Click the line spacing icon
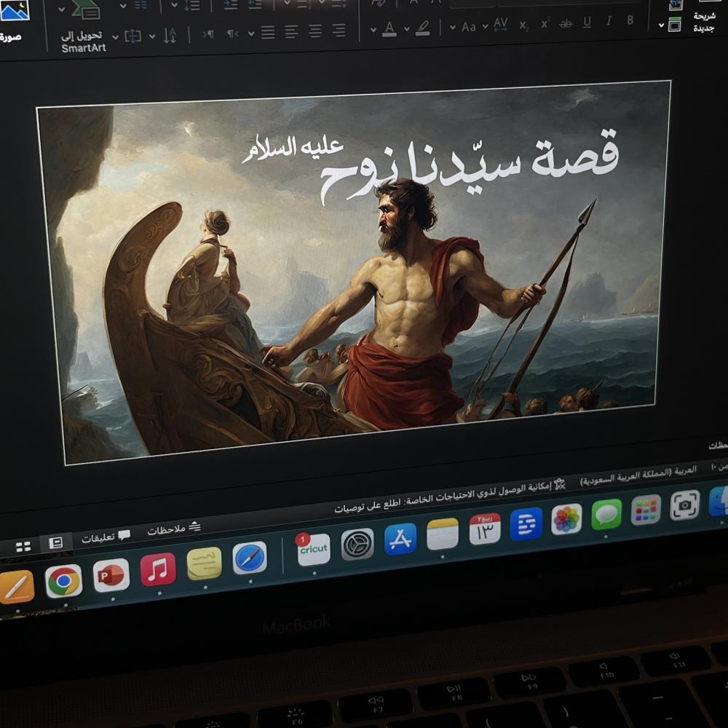Screen dimensions: 728x728 coord(191,6)
